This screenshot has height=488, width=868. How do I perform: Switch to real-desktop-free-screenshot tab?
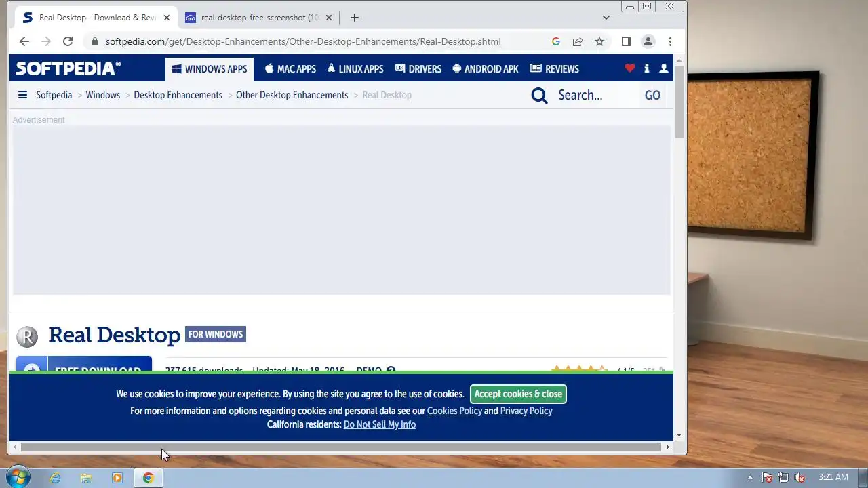[x=258, y=18]
